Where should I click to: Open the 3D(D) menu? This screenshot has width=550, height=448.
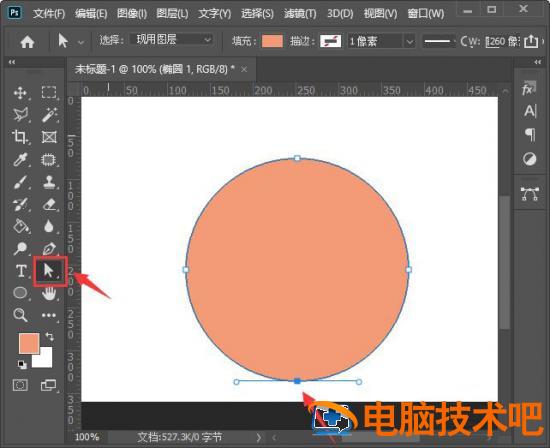(340, 14)
